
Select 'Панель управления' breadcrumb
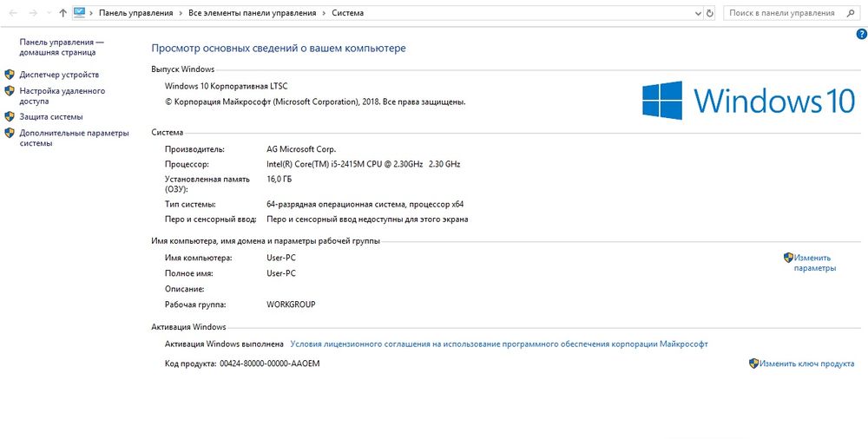pos(135,13)
